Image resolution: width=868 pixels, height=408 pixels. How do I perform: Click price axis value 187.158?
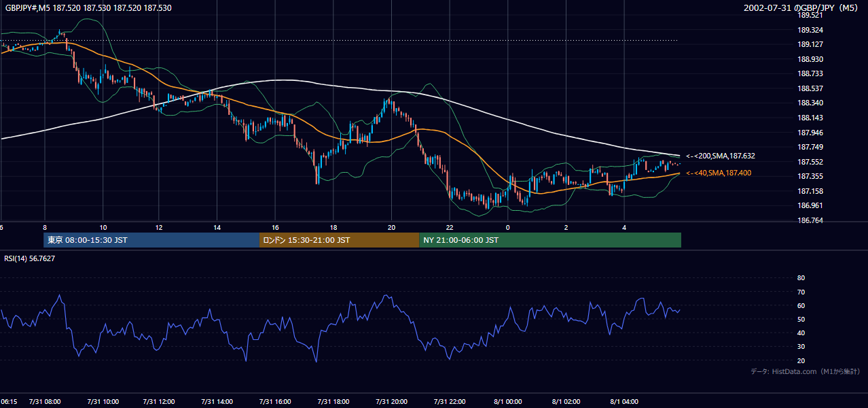click(810, 191)
